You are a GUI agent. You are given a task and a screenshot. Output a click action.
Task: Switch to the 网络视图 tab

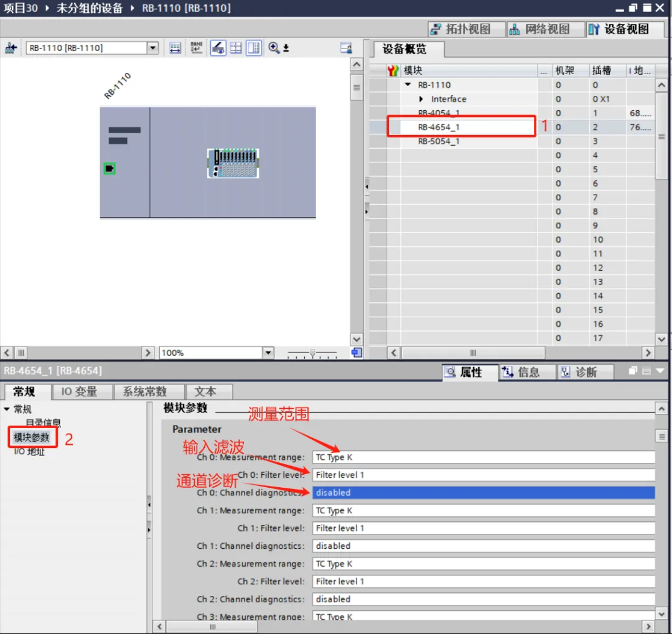(x=539, y=29)
